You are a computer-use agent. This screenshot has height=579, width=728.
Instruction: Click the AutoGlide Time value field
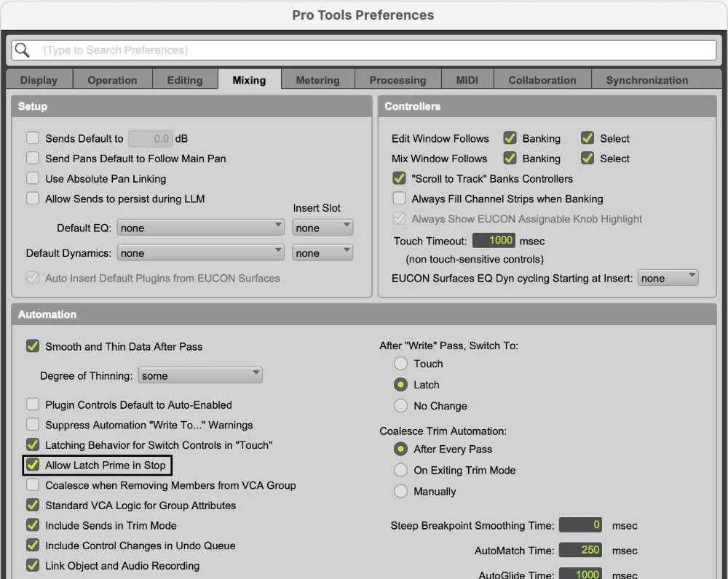click(x=580, y=573)
